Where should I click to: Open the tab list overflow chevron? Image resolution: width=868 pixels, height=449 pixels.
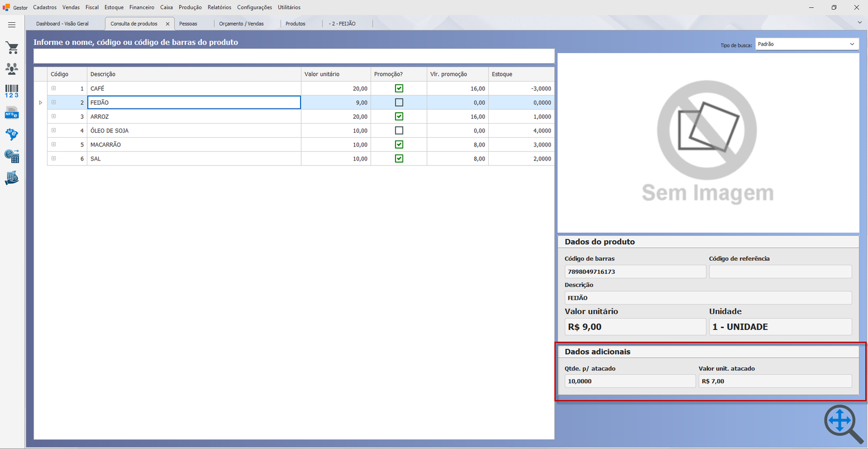point(859,23)
